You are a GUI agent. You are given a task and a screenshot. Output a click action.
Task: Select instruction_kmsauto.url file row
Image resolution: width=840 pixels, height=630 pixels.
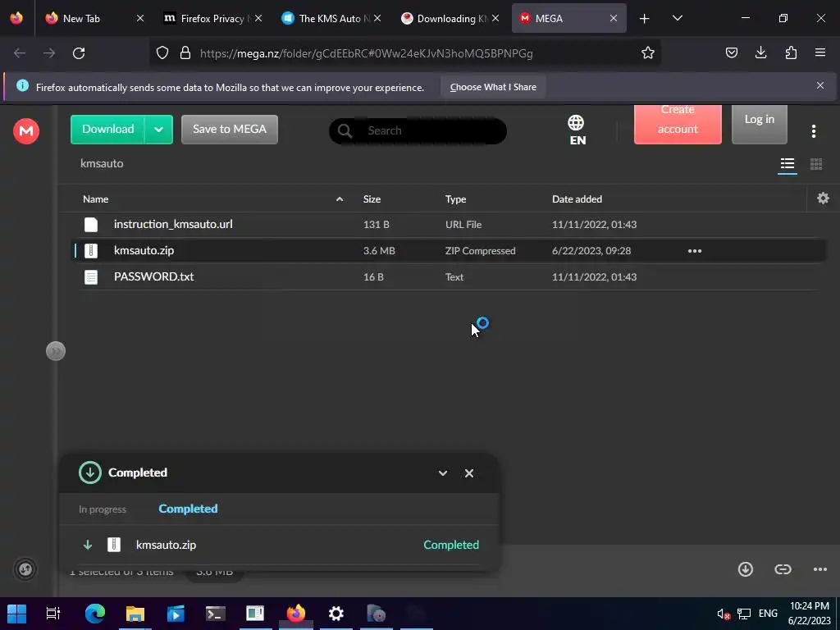449,225
